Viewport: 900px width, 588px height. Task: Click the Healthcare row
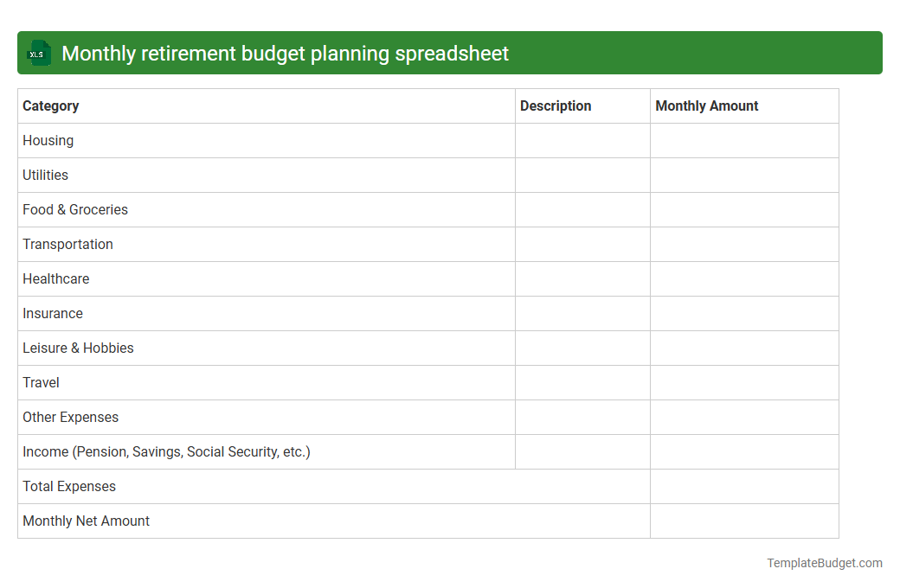[55, 278]
